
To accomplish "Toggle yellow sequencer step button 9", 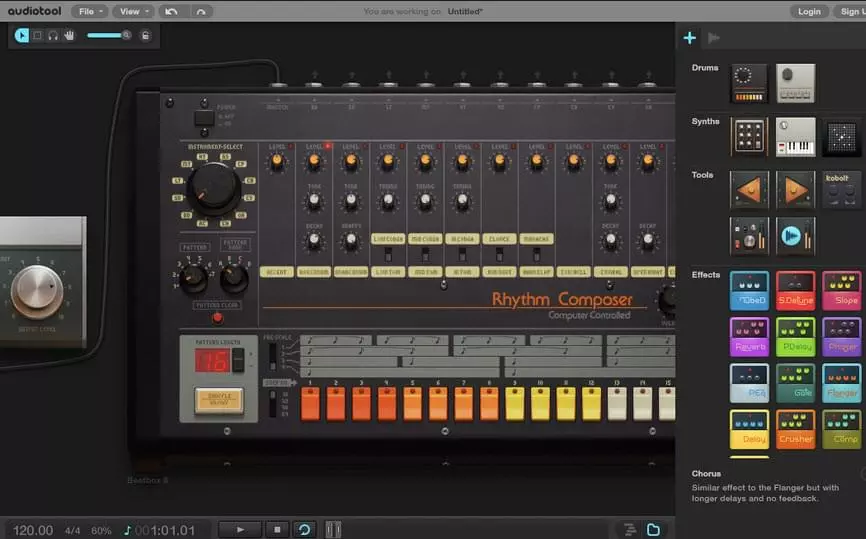I will (515, 404).
